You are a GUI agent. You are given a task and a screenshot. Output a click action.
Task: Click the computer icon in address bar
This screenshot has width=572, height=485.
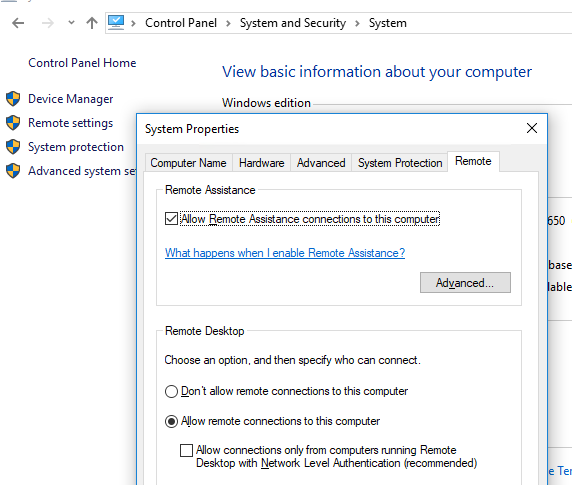pyautogui.click(x=116, y=23)
